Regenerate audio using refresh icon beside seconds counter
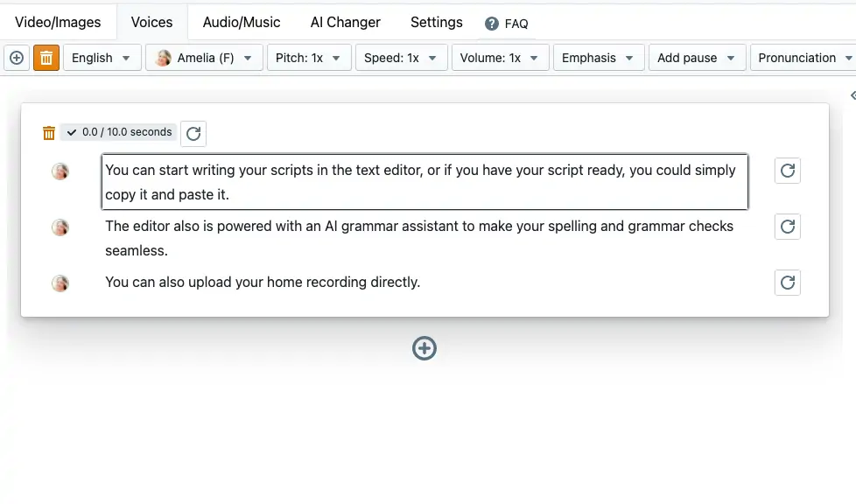Image resolution: width=856 pixels, height=504 pixels. click(193, 133)
